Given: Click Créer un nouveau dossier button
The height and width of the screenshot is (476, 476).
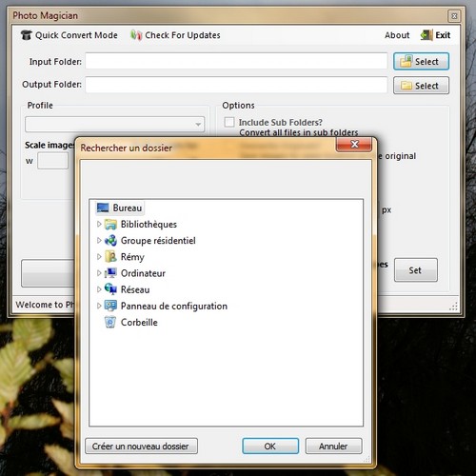Looking at the screenshot, I should [141, 446].
